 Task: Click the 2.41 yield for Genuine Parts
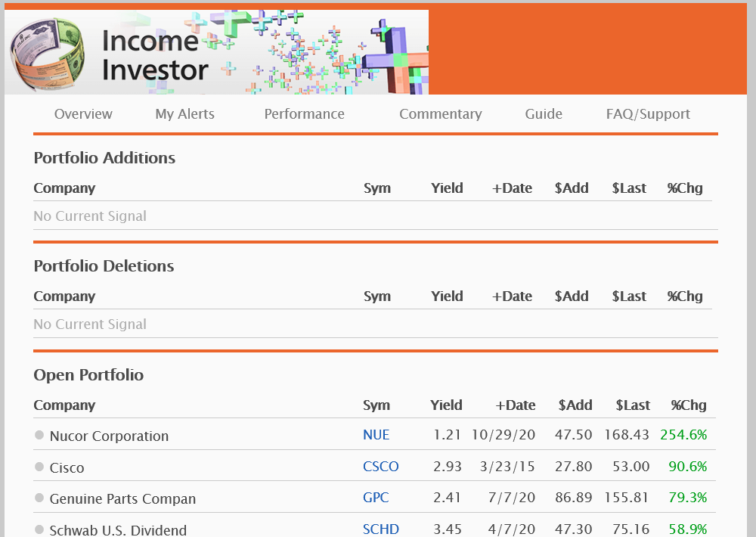(x=447, y=498)
